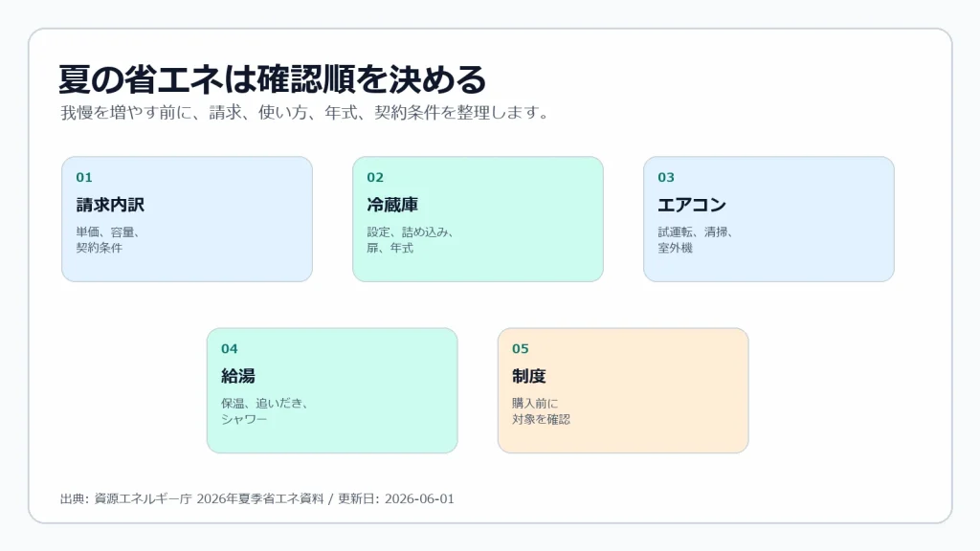This screenshot has height=551, width=980.
Task: Click the description 単価、容量、契約条件
Action: (x=107, y=240)
